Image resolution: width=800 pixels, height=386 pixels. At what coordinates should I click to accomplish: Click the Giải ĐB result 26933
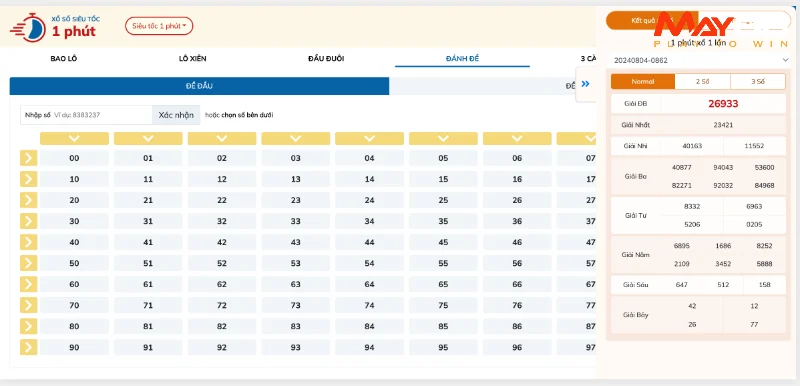point(723,104)
